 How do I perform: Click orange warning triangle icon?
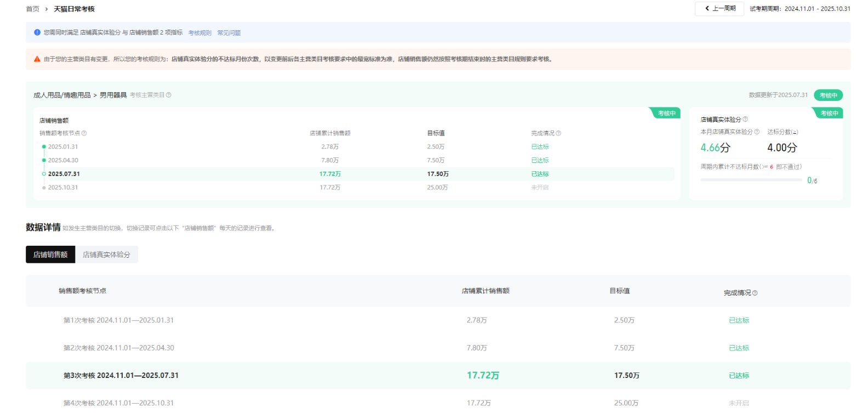pos(37,59)
